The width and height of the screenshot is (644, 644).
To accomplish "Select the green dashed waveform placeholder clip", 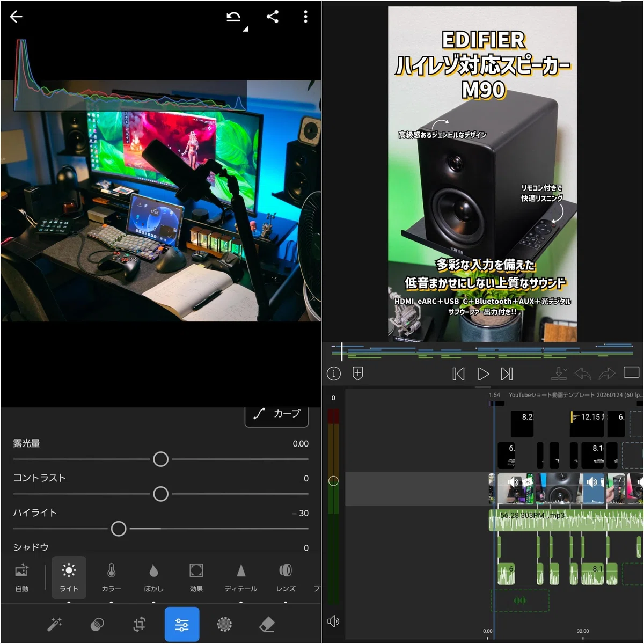I will click(520, 601).
